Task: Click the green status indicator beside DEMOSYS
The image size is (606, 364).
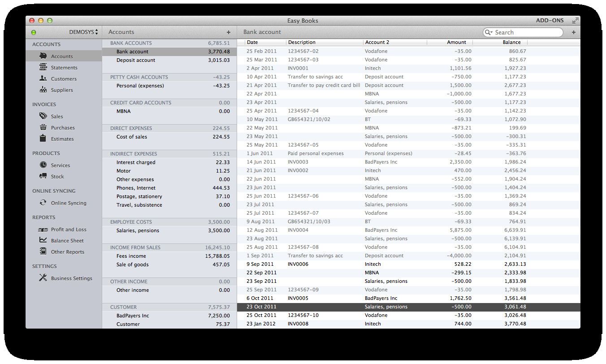Action: [34, 32]
